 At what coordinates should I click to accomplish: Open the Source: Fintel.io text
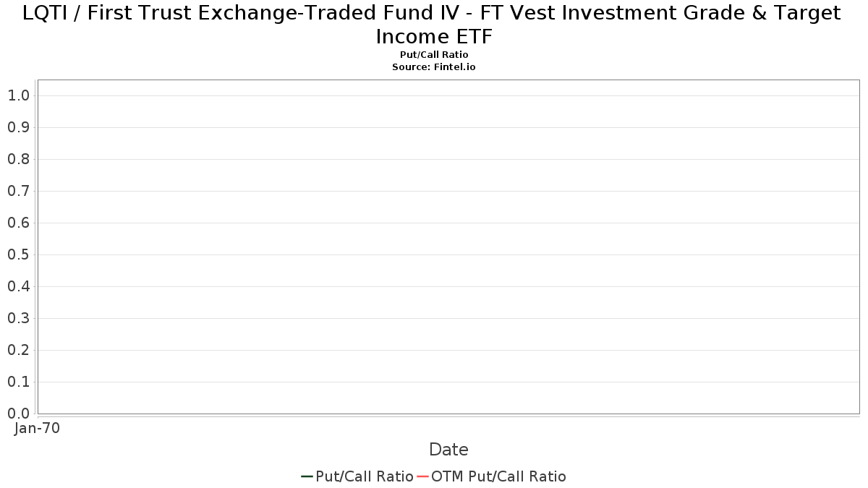[434, 67]
